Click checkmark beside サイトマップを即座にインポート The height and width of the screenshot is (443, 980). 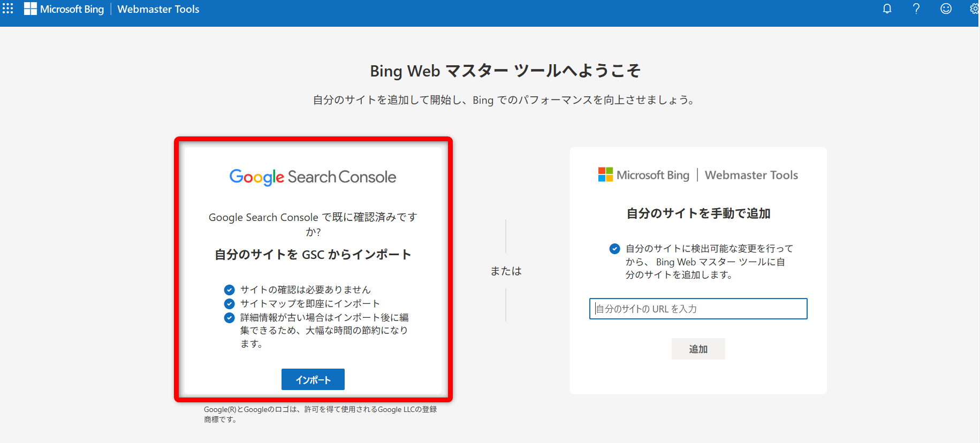pyautogui.click(x=229, y=304)
